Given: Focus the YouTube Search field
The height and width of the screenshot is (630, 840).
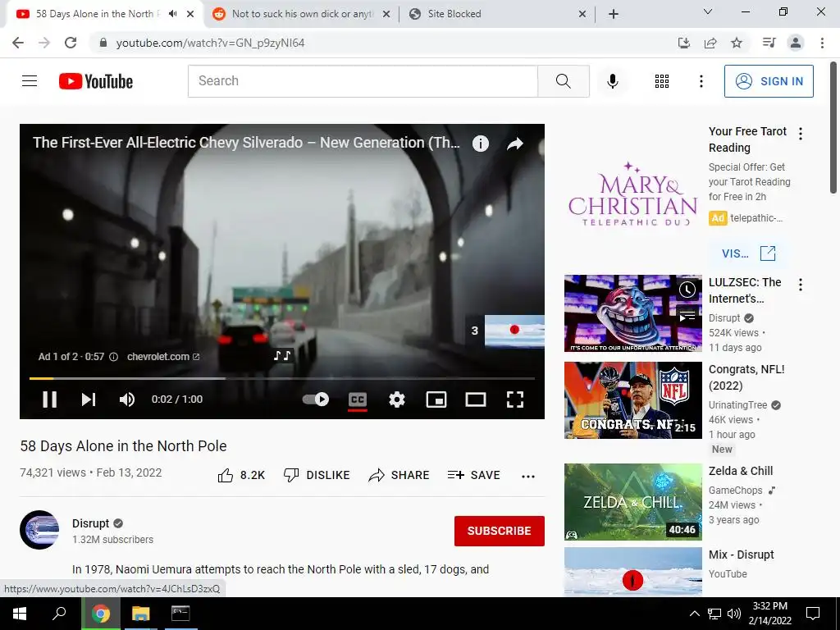Looking at the screenshot, I should pos(363,81).
